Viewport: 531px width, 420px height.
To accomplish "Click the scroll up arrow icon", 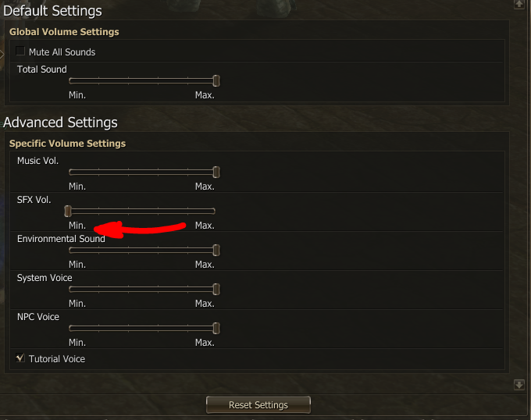I will pos(519,4).
